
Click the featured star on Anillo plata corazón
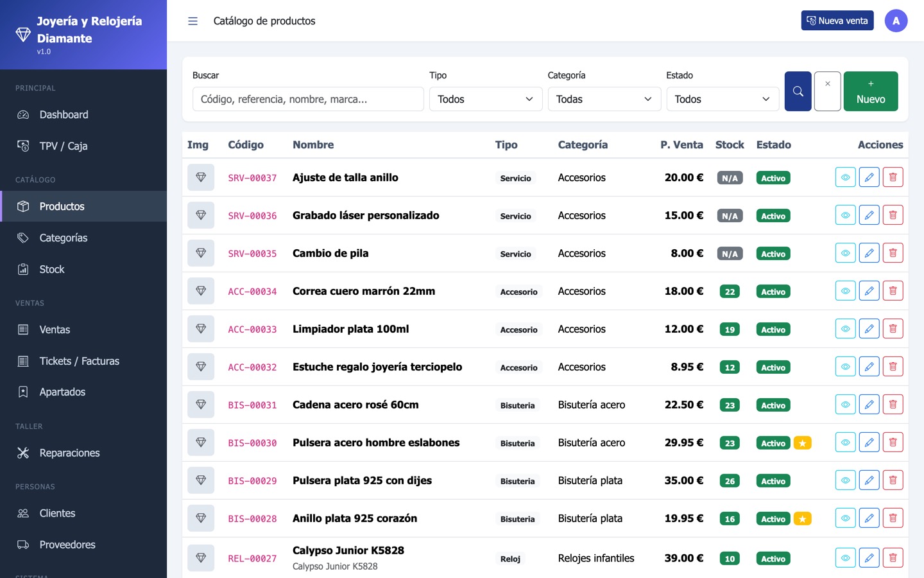(802, 519)
